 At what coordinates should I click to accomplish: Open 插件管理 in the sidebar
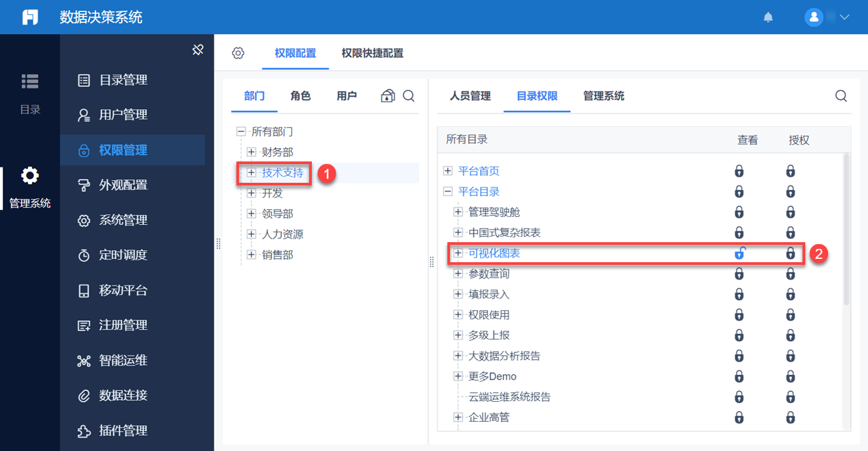coord(123,431)
